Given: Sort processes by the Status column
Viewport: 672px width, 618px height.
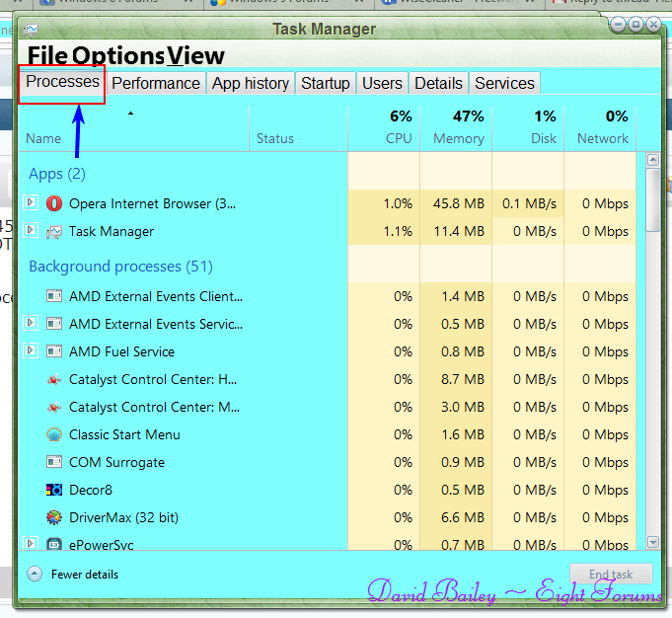Looking at the screenshot, I should (298, 128).
